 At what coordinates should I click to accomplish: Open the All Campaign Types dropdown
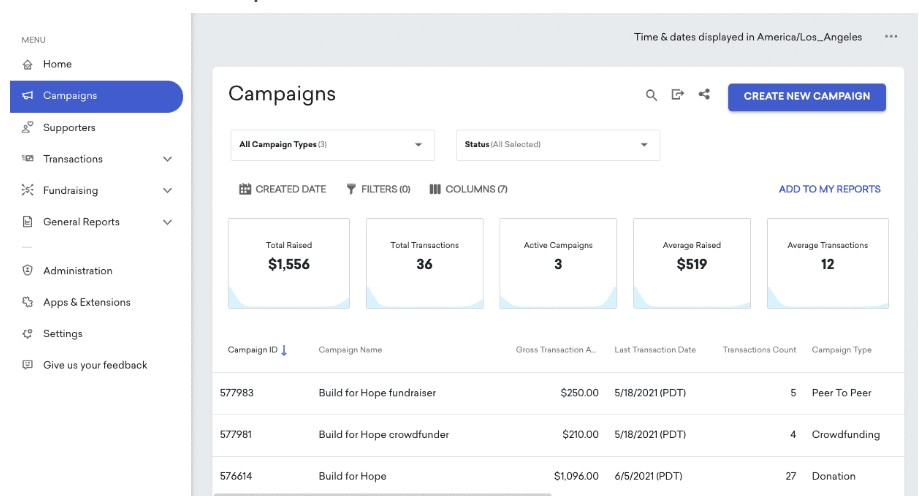[333, 145]
